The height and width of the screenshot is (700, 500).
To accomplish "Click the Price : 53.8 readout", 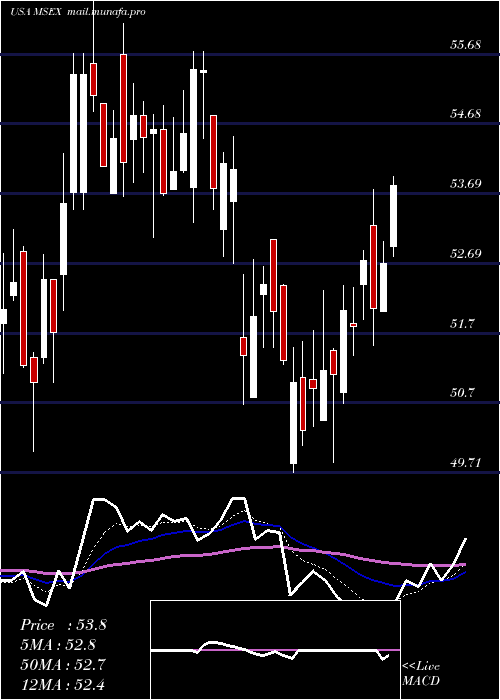I will click(x=63, y=625).
